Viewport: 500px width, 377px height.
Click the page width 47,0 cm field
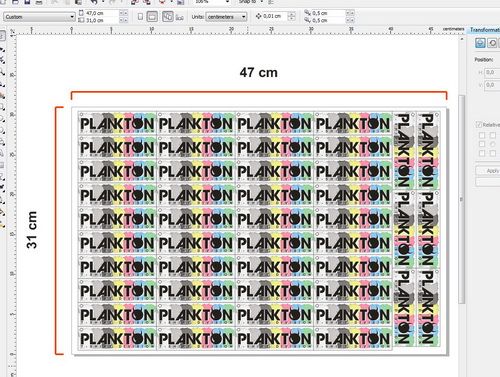pos(98,13)
